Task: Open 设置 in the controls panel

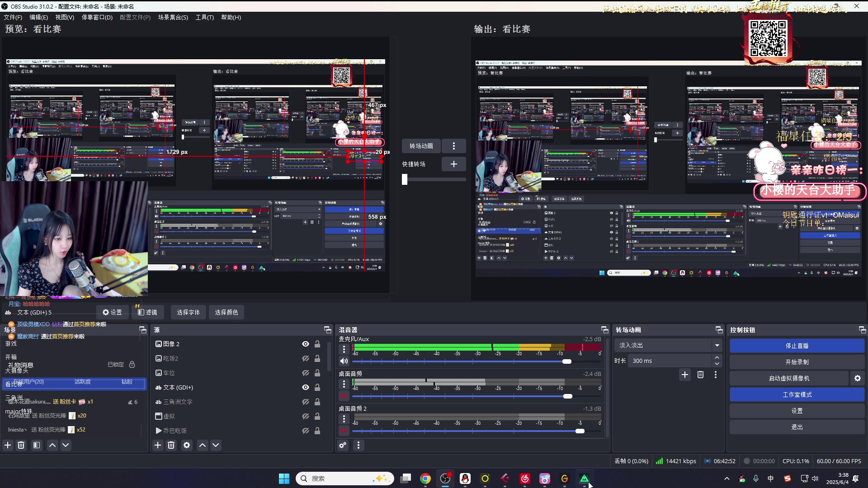Action: pyautogui.click(x=797, y=411)
